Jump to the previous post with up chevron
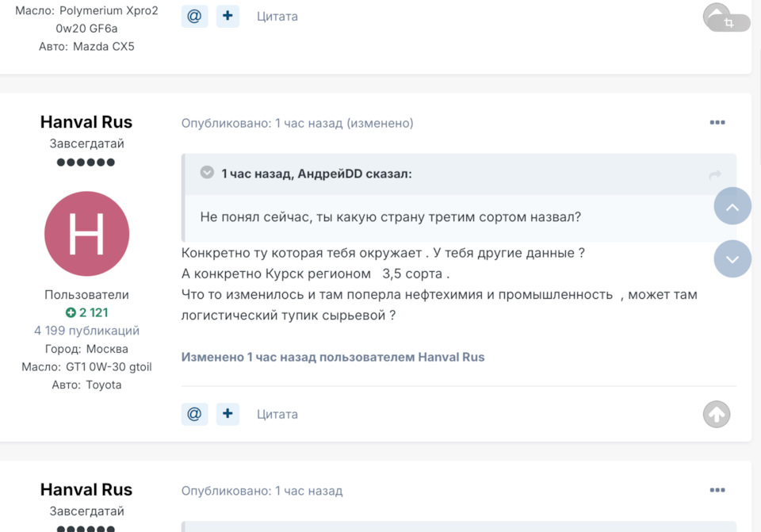The image size is (761, 532). coord(732,206)
